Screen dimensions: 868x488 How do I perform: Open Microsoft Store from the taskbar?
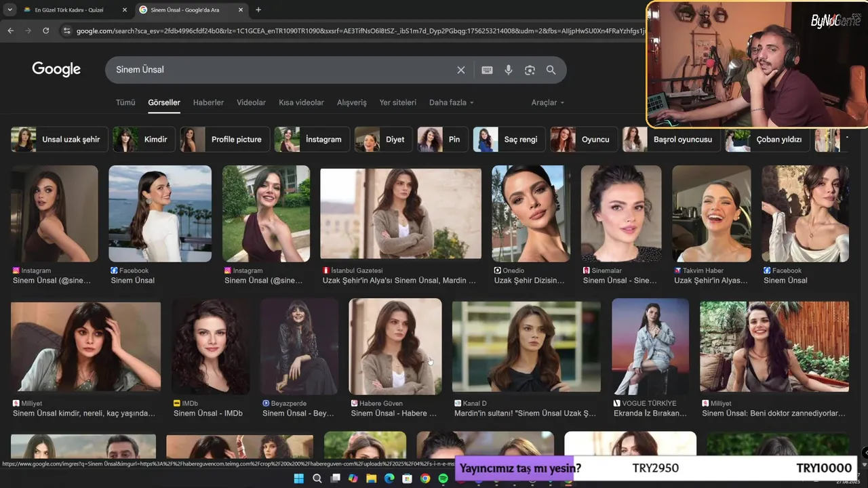tap(407, 479)
